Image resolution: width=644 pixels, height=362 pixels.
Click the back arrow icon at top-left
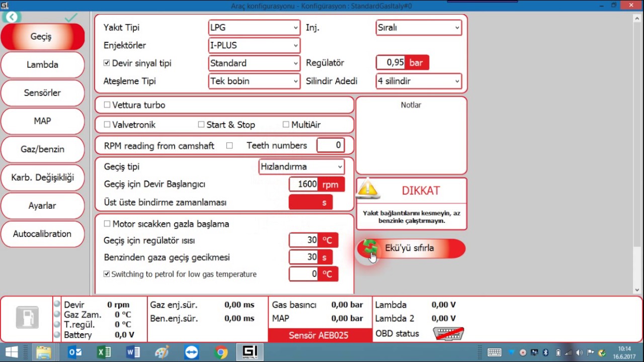point(11,18)
